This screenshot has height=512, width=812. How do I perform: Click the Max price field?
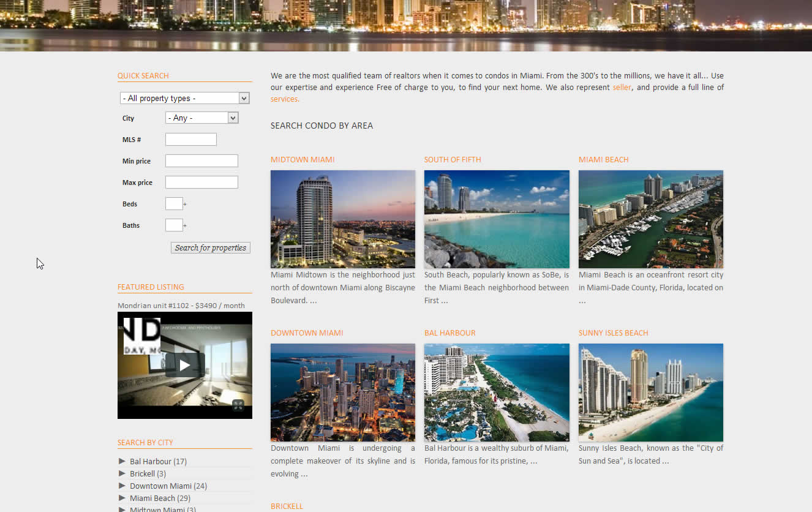click(x=201, y=183)
